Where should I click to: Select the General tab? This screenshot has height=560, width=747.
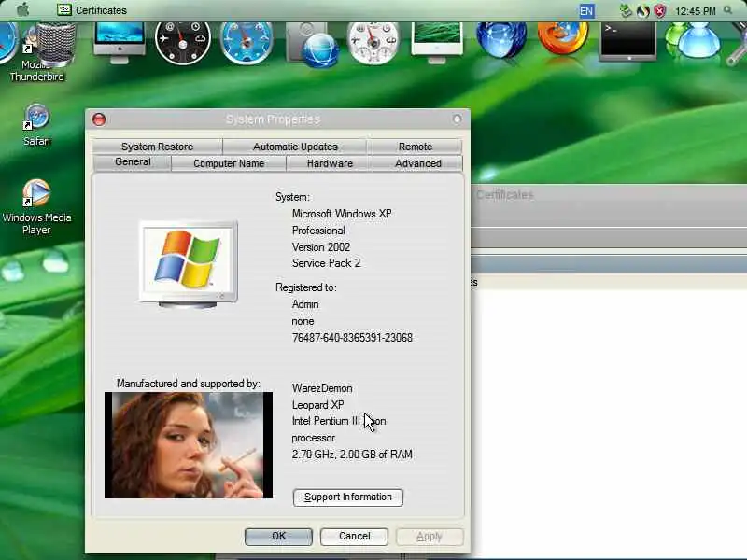click(133, 161)
